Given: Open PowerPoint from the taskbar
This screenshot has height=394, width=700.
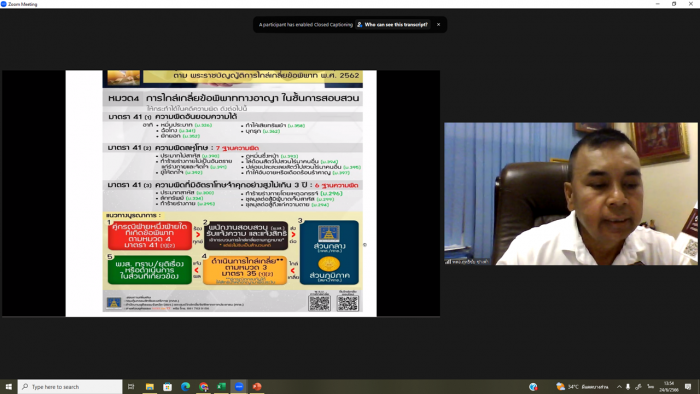Looking at the screenshot, I should pos(257,386).
